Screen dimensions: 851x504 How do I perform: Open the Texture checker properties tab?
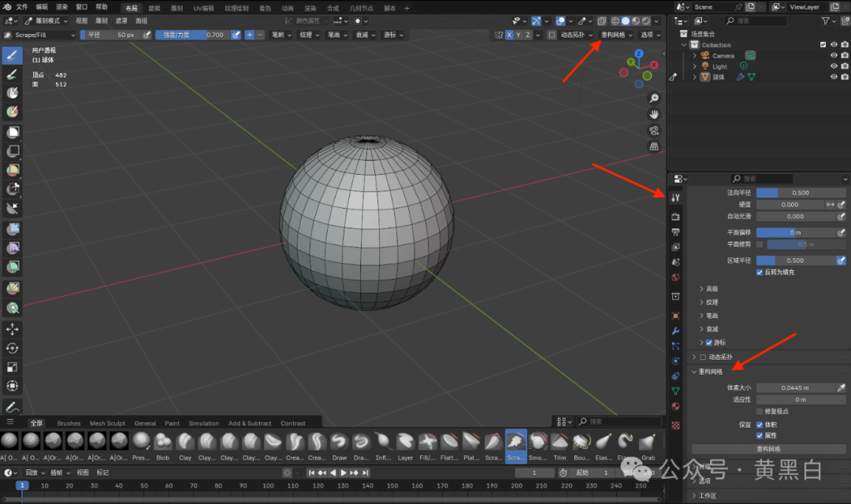[x=676, y=425]
